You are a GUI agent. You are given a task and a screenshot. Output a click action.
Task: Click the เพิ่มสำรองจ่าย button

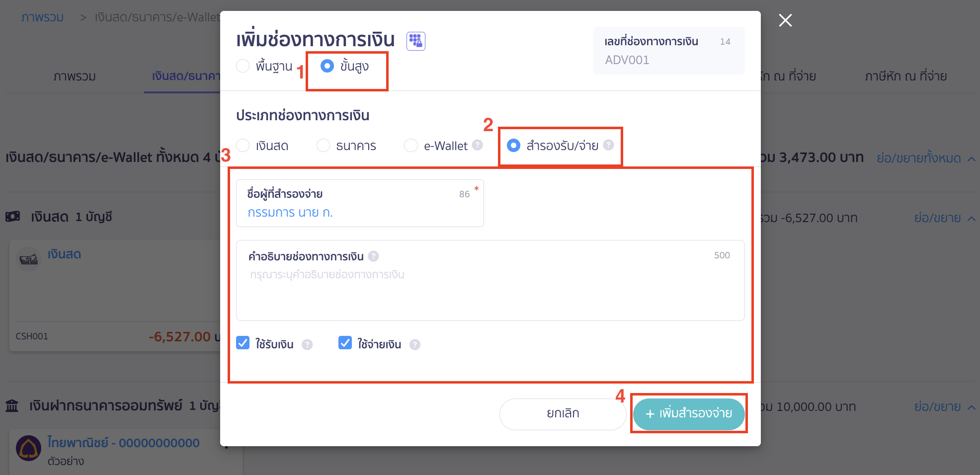(x=689, y=413)
